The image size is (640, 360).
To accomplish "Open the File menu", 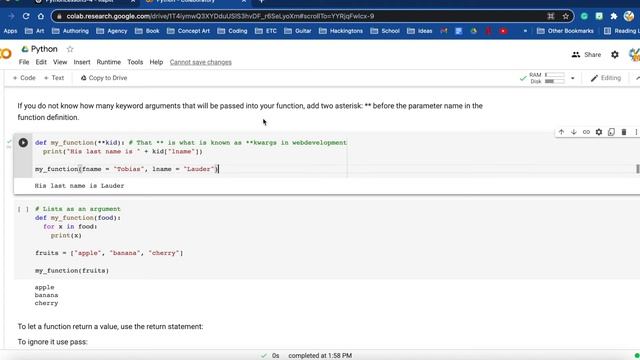I will point(24,62).
